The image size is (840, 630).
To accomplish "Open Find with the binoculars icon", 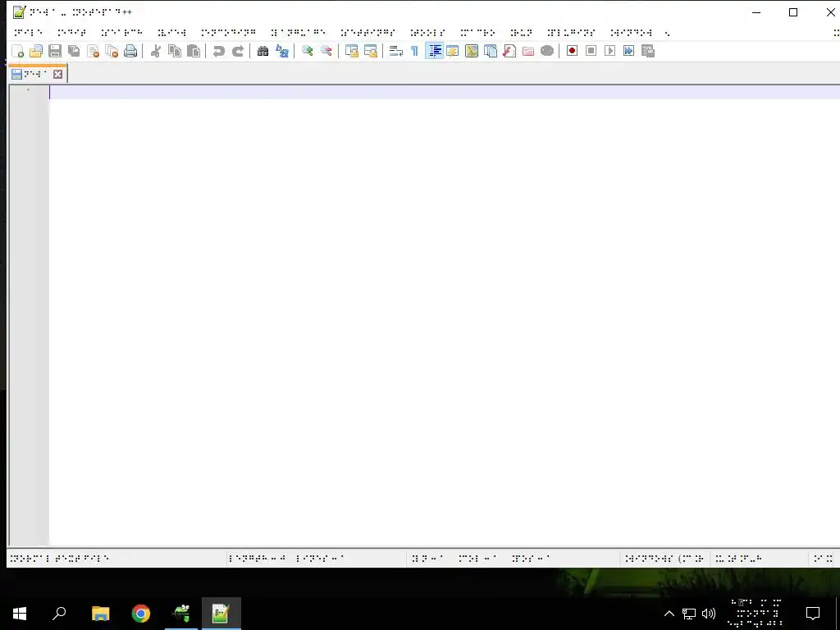I will point(262,51).
